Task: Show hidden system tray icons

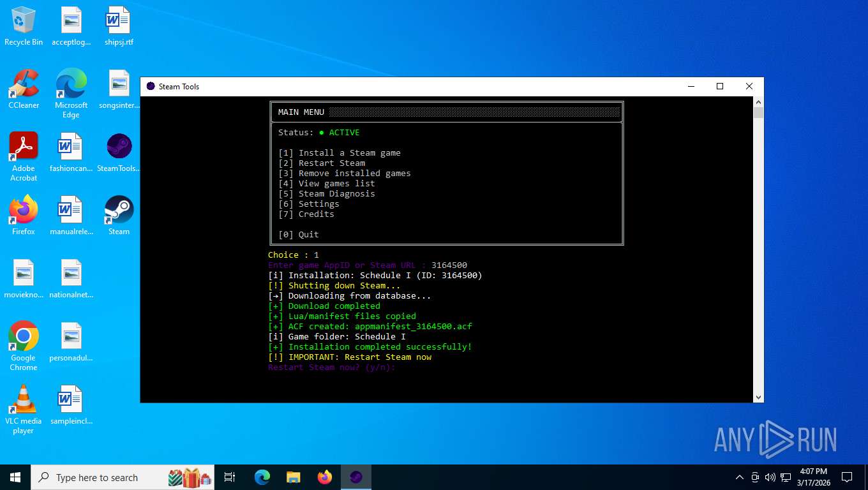Action: click(740, 477)
